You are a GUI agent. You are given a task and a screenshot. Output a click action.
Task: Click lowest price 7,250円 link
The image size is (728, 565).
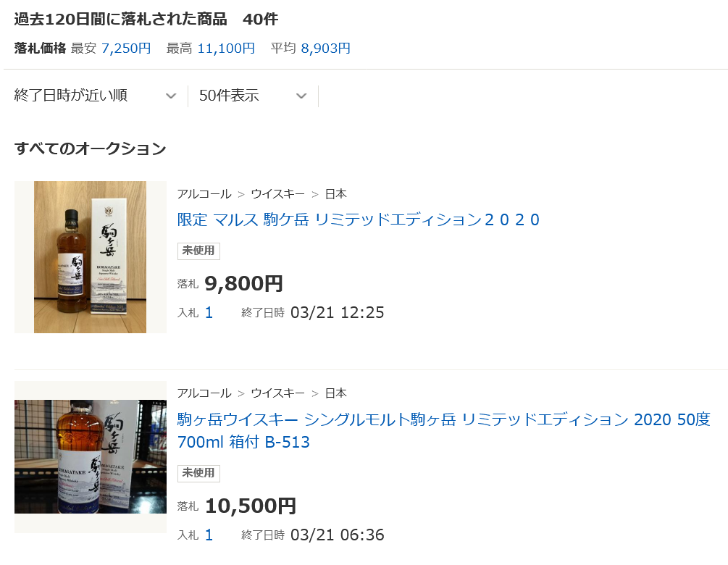pos(126,49)
